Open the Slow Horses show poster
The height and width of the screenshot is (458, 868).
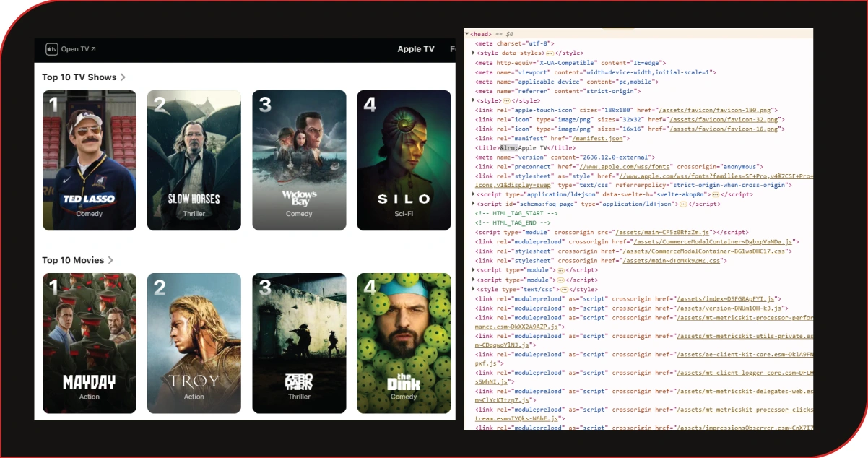coord(194,160)
